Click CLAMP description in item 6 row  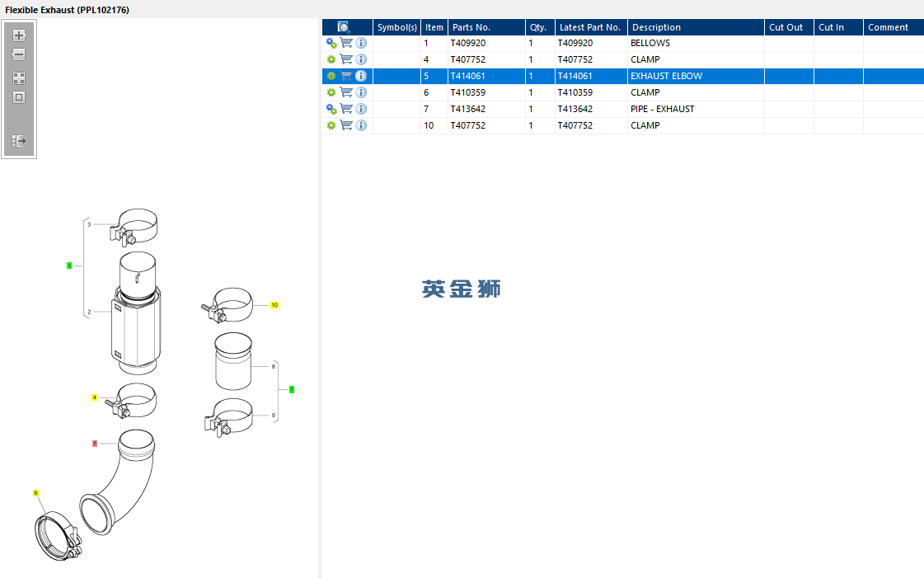pyautogui.click(x=645, y=92)
